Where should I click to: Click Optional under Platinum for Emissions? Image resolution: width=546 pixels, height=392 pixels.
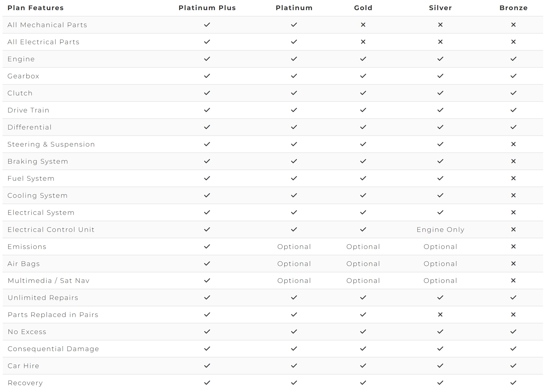click(x=294, y=247)
